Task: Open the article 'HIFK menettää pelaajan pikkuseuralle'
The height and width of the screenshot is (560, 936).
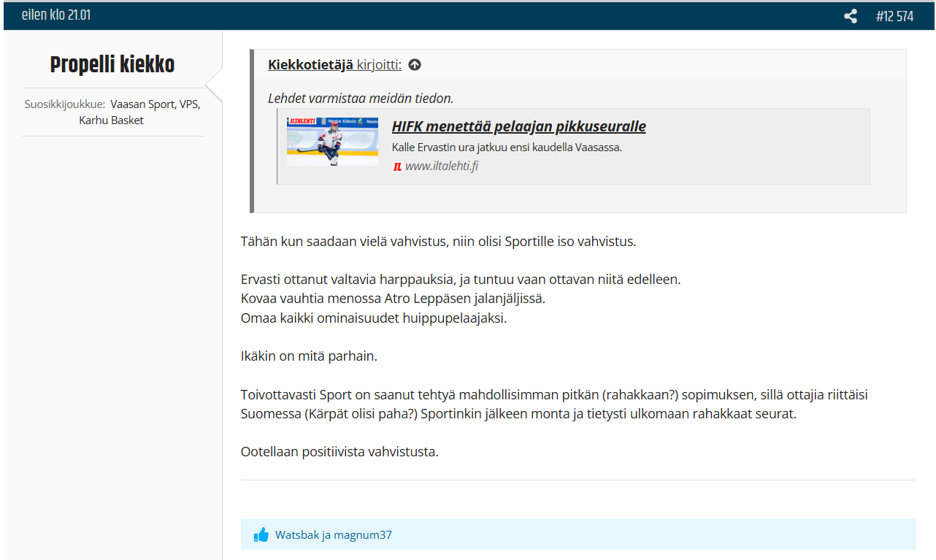Action: coord(518,126)
